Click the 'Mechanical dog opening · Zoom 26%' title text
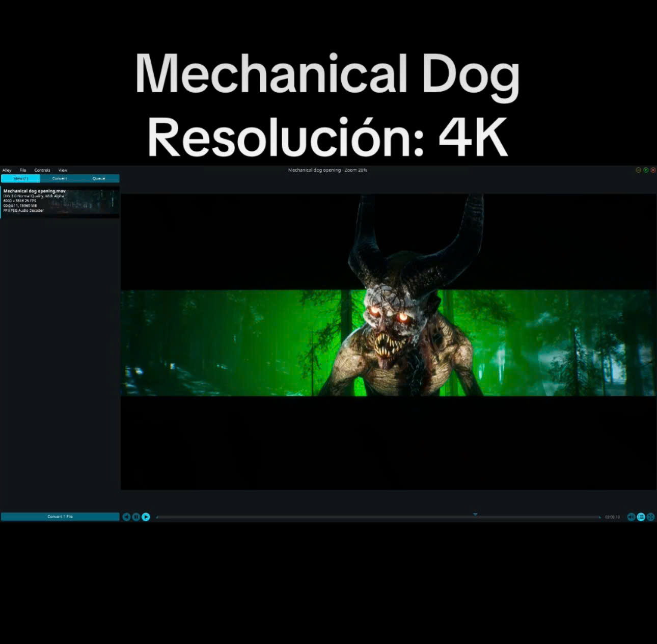 click(x=327, y=170)
